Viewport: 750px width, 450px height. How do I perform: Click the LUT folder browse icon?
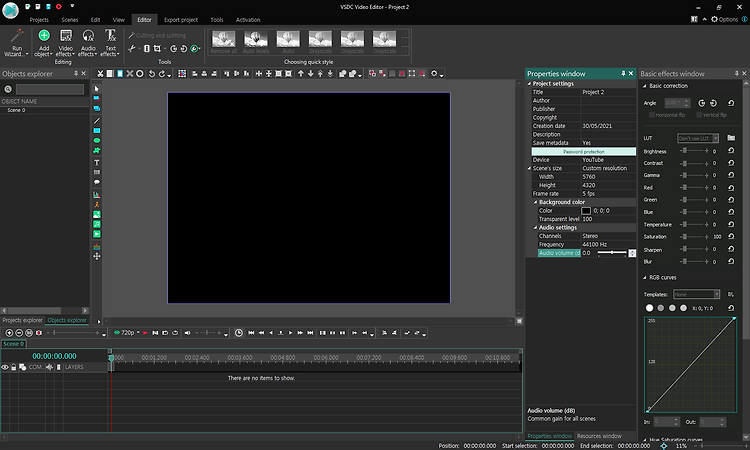click(x=731, y=138)
